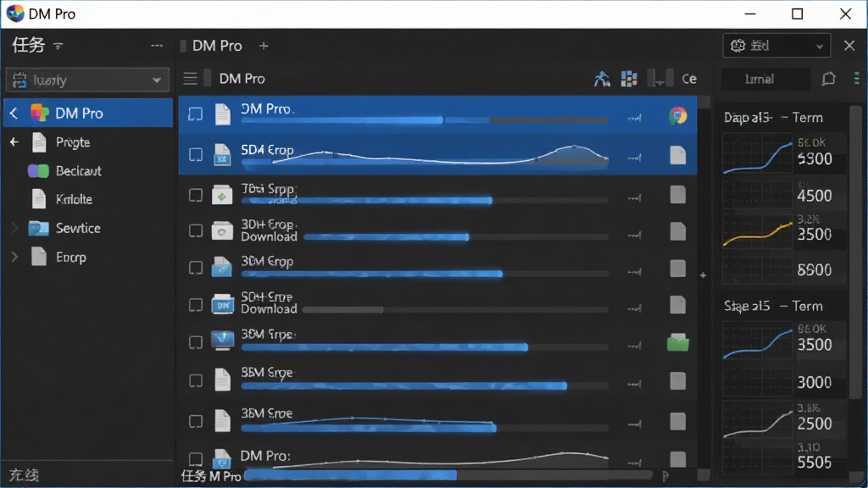The image size is (868, 488).
Task: Open the luarly dropdown in sidebar
Action: [x=87, y=80]
